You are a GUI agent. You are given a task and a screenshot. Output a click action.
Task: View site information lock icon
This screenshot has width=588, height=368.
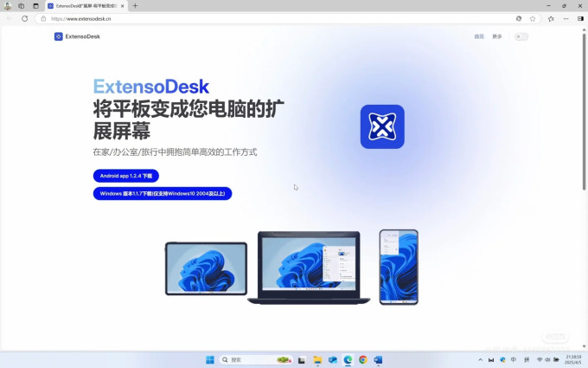coord(43,18)
